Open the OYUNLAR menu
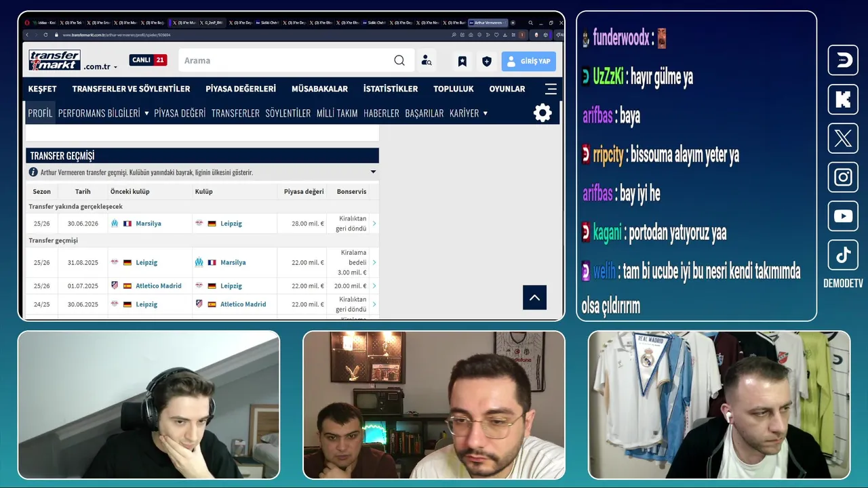Viewport: 868px width, 488px height. pyautogui.click(x=507, y=89)
